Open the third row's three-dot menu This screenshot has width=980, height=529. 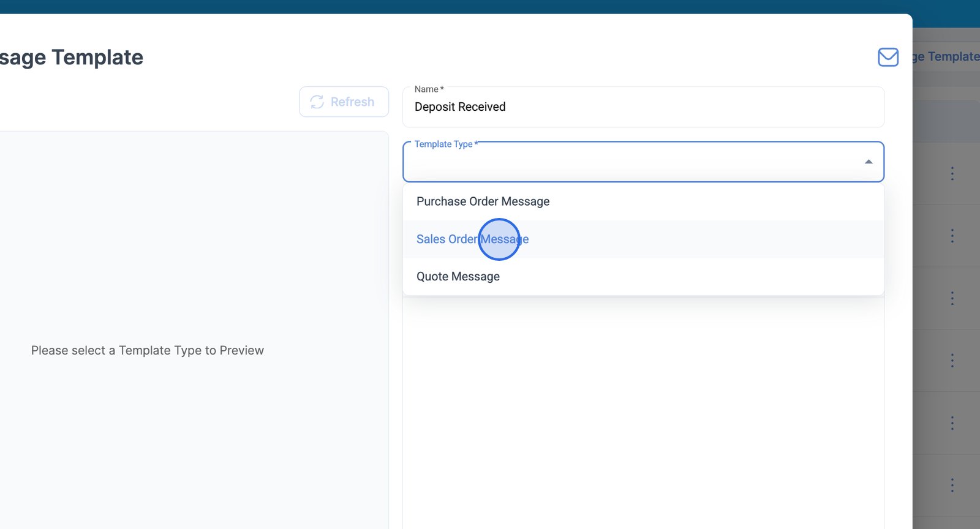click(952, 298)
